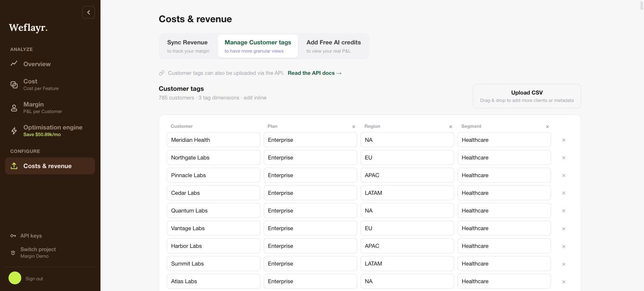Edit Meridian Health's Plan field
The width and height of the screenshot is (644, 291).
tap(310, 140)
